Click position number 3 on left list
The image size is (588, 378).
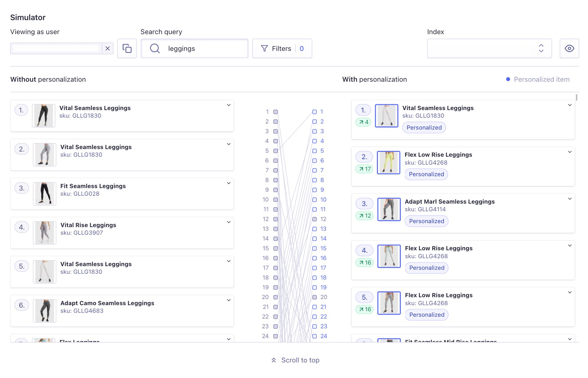[22, 188]
